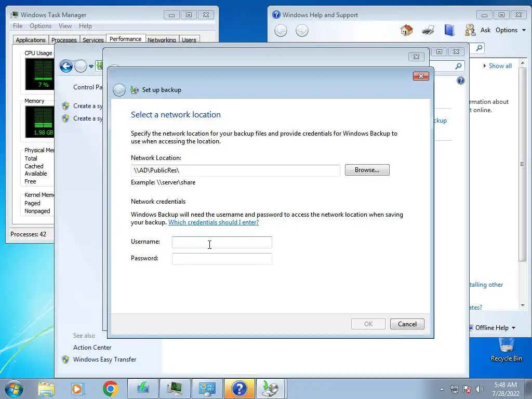The image size is (532, 399).
Task: Click the Cancel button
Action: click(407, 324)
